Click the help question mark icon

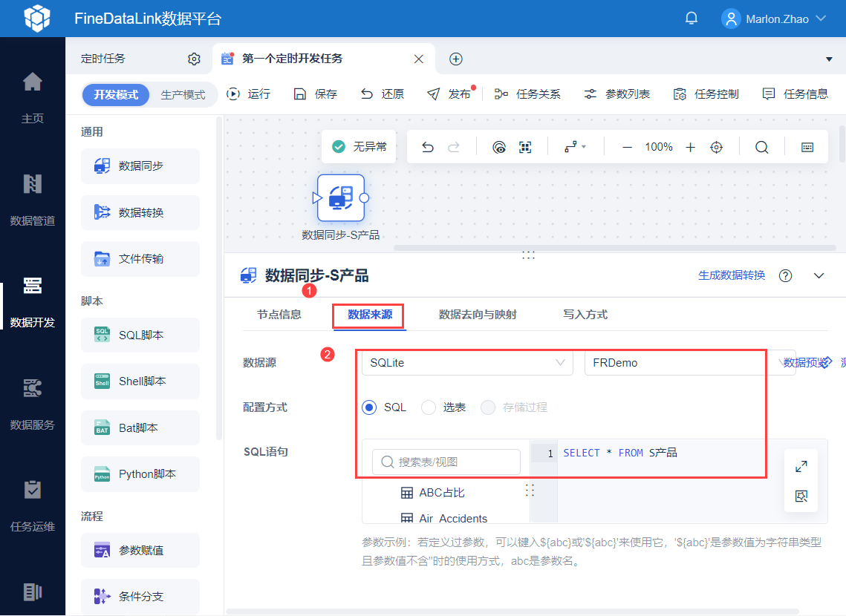coord(786,276)
